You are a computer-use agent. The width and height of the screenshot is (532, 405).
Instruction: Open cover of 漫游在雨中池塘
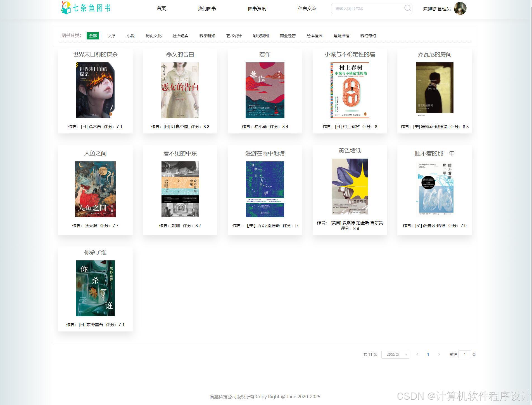(265, 189)
